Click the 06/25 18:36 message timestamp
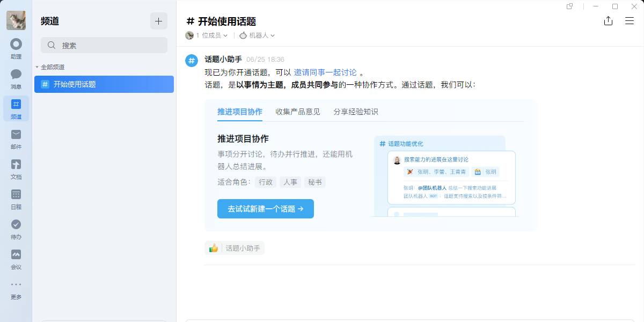644x322 pixels. [x=265, y=60]
